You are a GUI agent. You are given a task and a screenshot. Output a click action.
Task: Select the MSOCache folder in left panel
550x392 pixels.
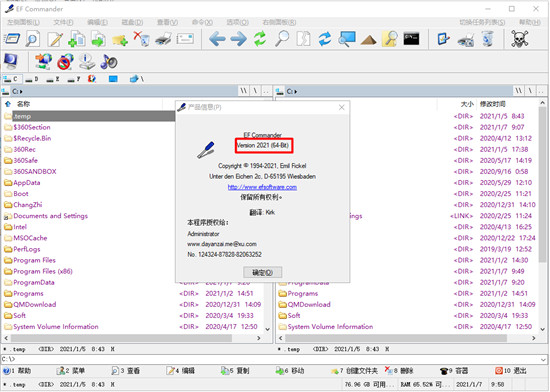click(x=30, y=238)
